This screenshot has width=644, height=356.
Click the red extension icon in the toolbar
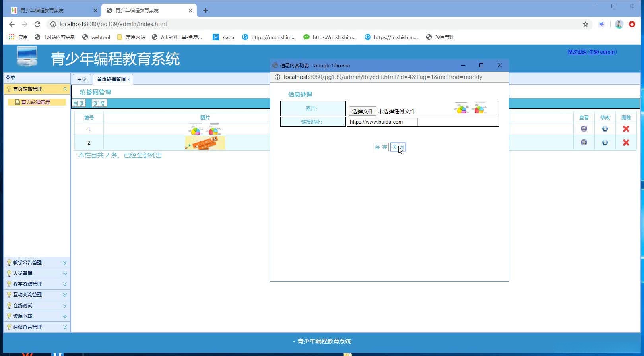point(632,24)
